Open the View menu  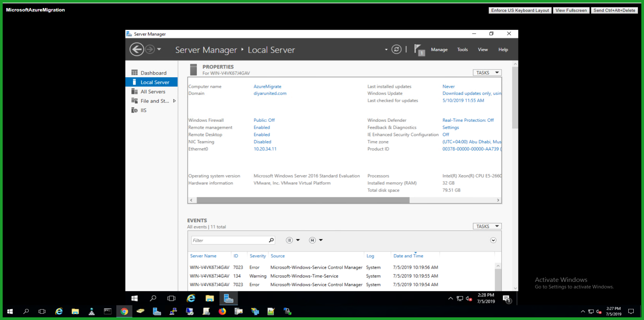(x=483, y=49)
